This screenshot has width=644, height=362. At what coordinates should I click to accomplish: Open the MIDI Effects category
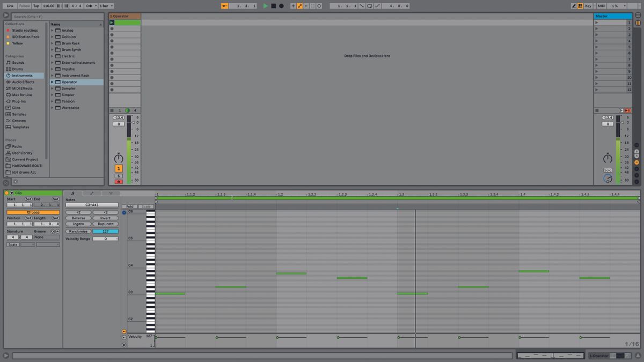point(22,88)
